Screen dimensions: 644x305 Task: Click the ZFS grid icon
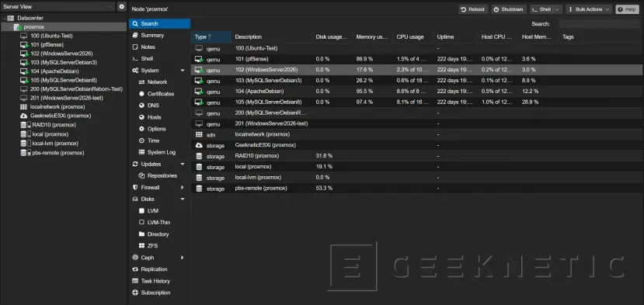(x=141, y=246)
